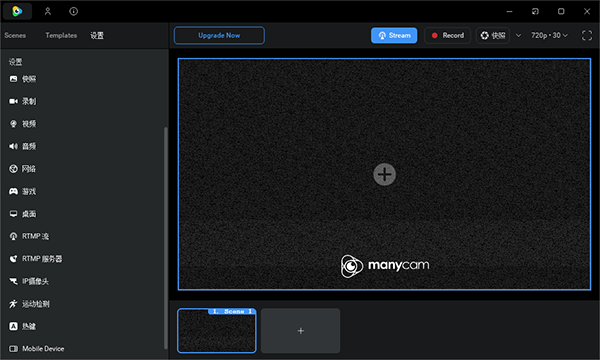The height and width of the screenshot is (360, 600).
Task: Open the RTMP 服务器 server settings
Action: point(36,259)
